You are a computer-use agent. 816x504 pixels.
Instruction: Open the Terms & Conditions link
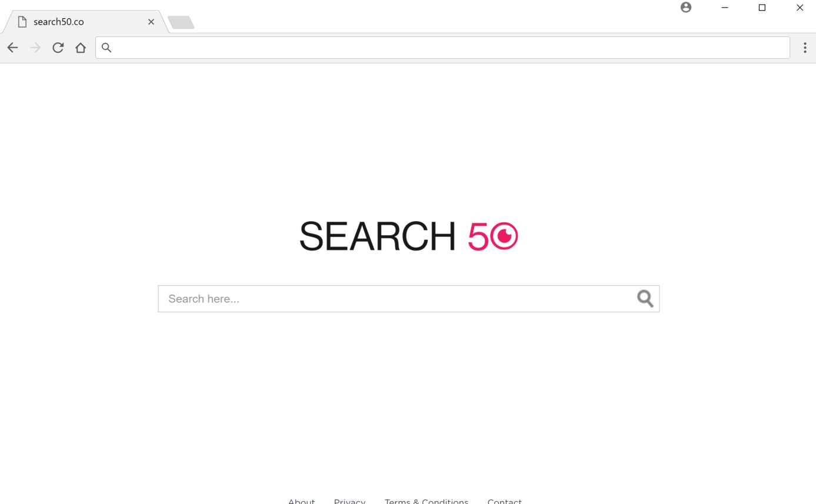click(x=427, y=501)
